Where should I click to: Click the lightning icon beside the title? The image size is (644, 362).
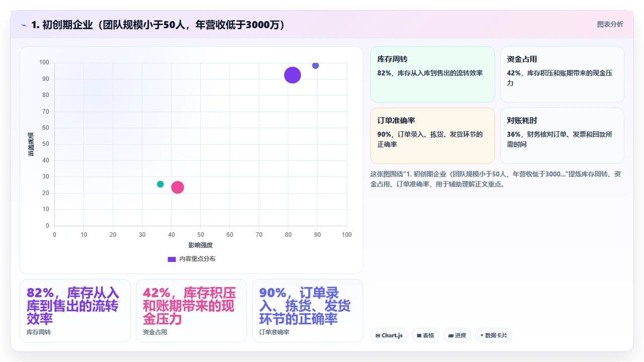[x=24, y=25]
